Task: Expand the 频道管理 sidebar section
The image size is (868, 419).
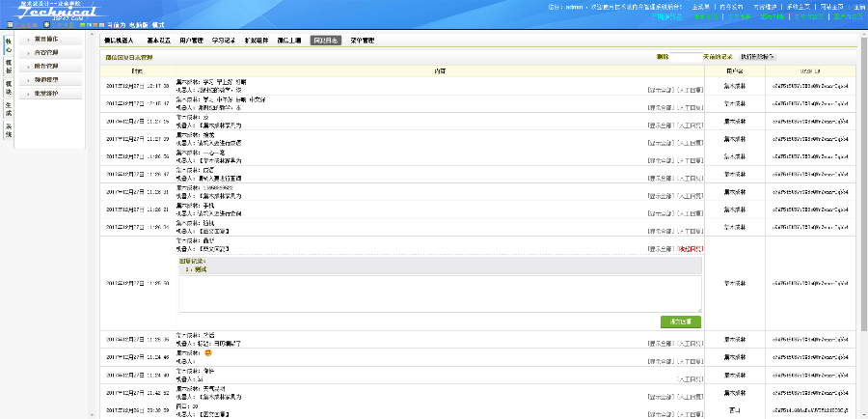Action: pos(46,79)
